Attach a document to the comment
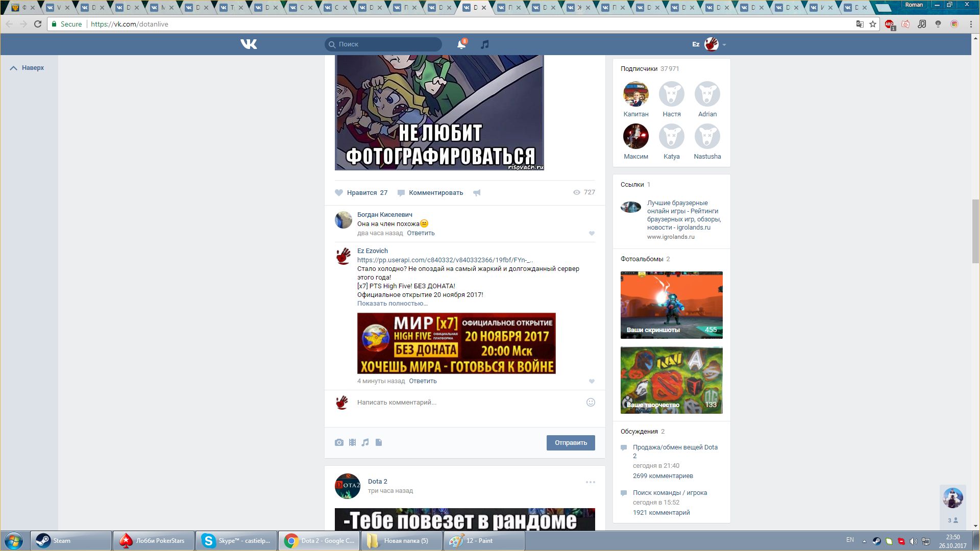 (379, 442)
